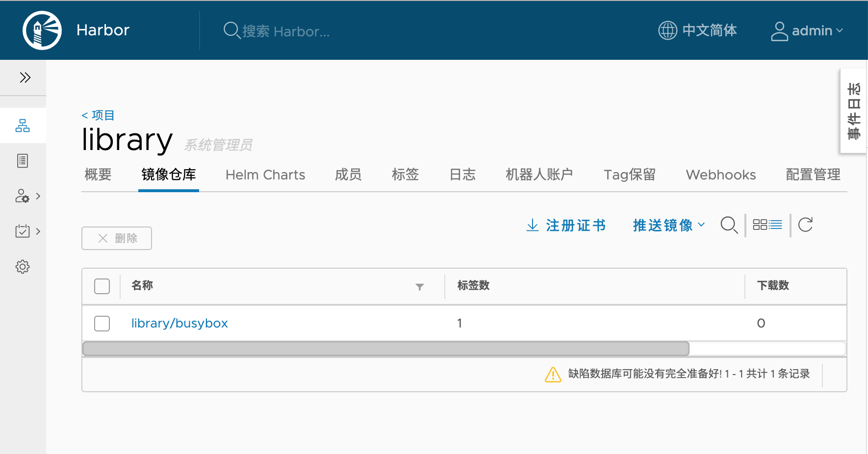Open the admin user dropdown
868x454 pixels.
pos(807,31)
